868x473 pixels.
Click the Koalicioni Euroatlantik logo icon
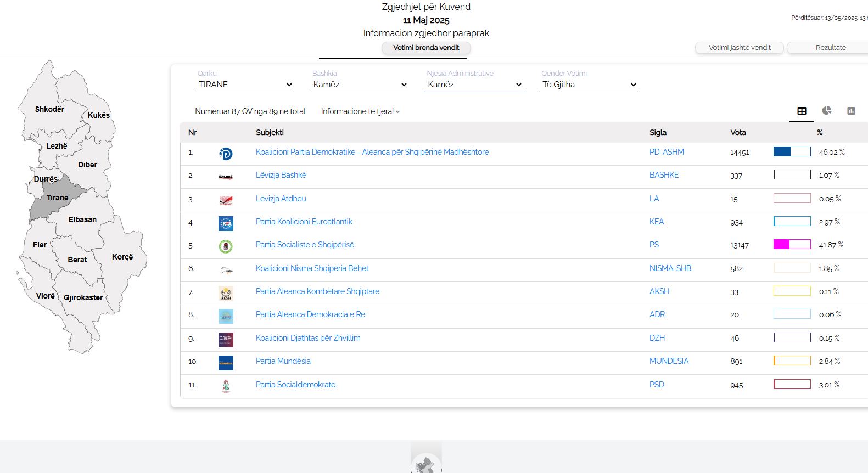(226, 223)
